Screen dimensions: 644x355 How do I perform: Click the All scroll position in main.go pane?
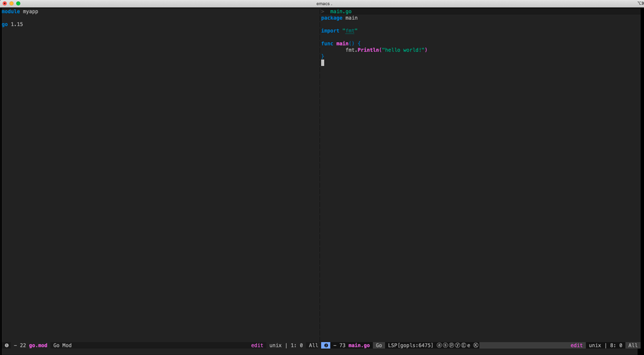[633, 346]
